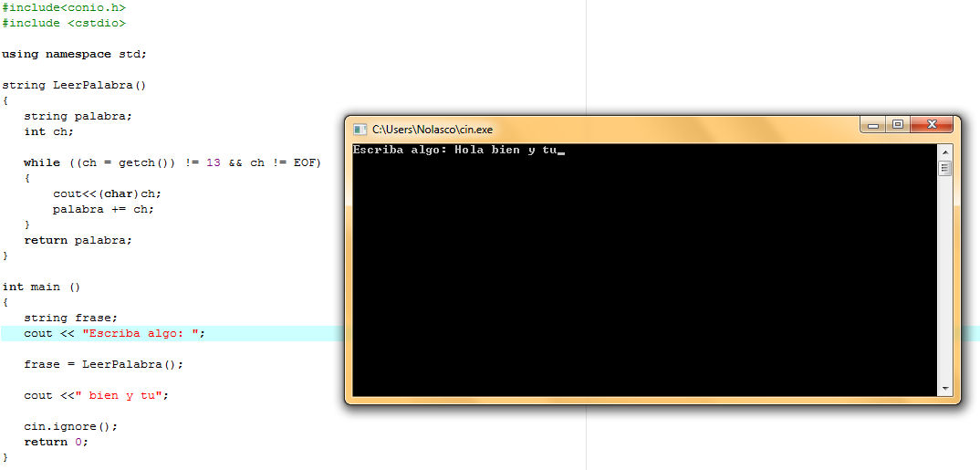The width and height of the screenshot is (980, 470).
Task: Open the cin.exe console system menu icon
Action: coord(360,130)
